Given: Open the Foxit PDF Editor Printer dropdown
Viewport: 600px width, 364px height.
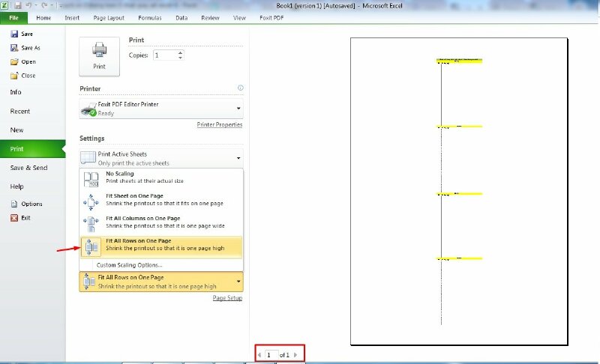Looking at the screenshot, I should 161,109.
